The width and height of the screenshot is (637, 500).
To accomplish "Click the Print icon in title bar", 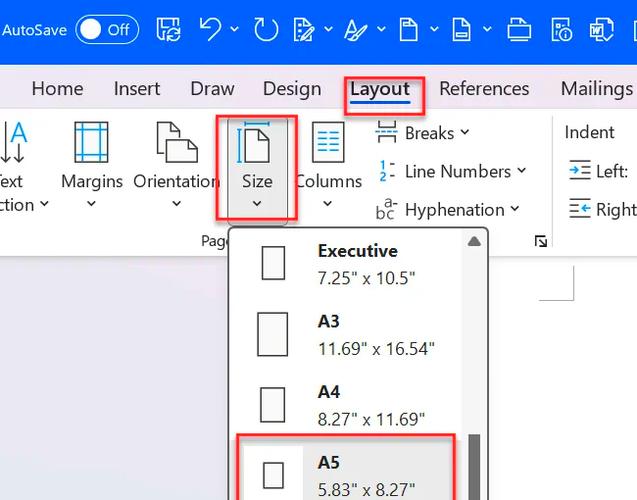I will coord(519,30).
